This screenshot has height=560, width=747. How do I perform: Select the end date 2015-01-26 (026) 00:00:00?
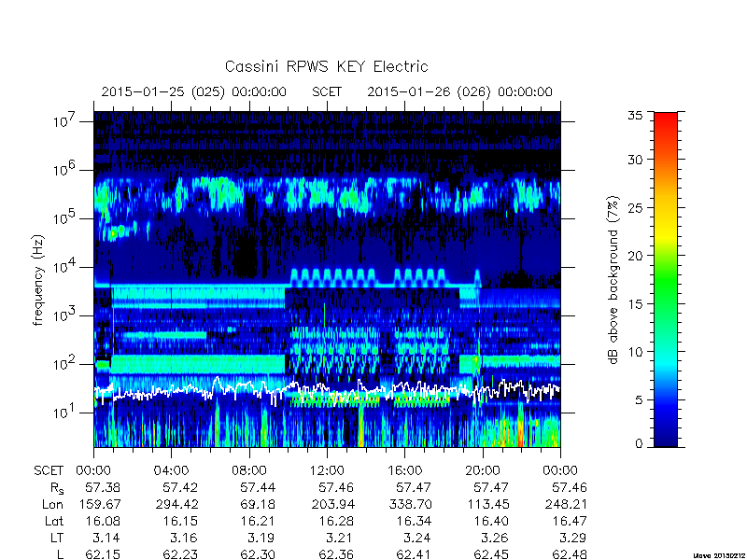tap(459, 91)
